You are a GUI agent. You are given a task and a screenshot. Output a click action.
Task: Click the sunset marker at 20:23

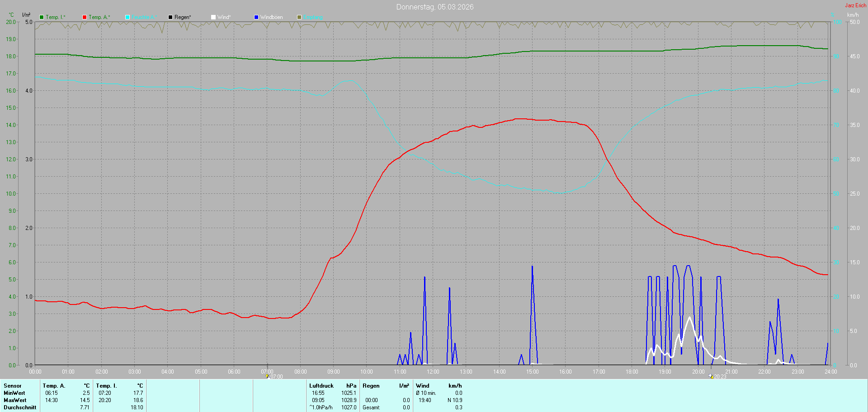[x=711, y=376]
